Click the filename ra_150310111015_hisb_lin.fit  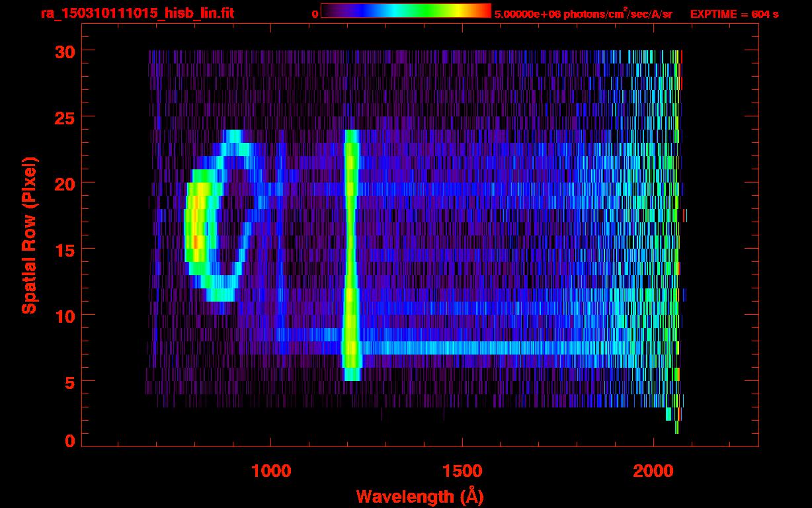click(137, 13)
